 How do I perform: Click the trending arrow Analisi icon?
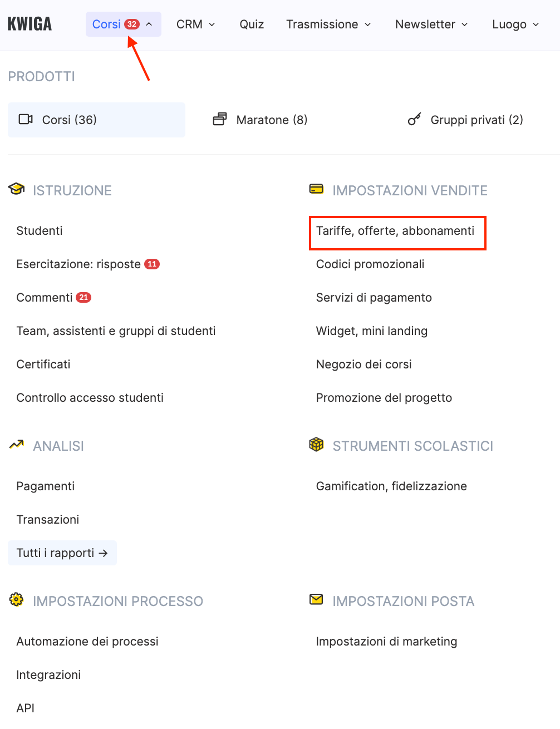17,445
